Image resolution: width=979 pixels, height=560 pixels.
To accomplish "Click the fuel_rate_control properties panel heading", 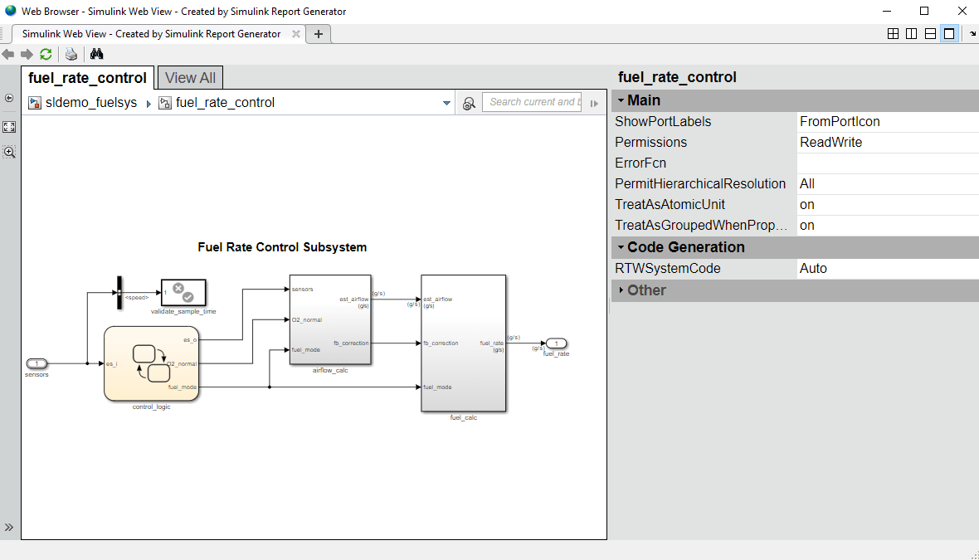I will tap(678, 77).
